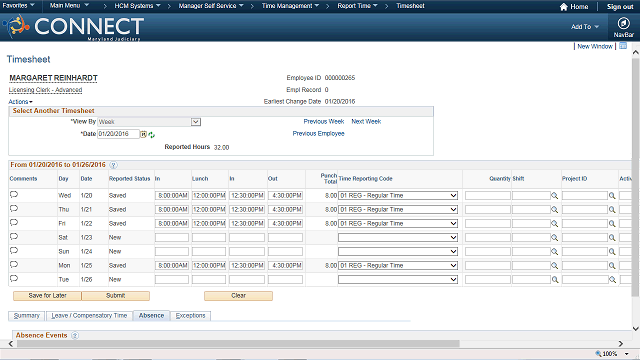Select the Absence tab
640x360 pixels.
[151, 316]
